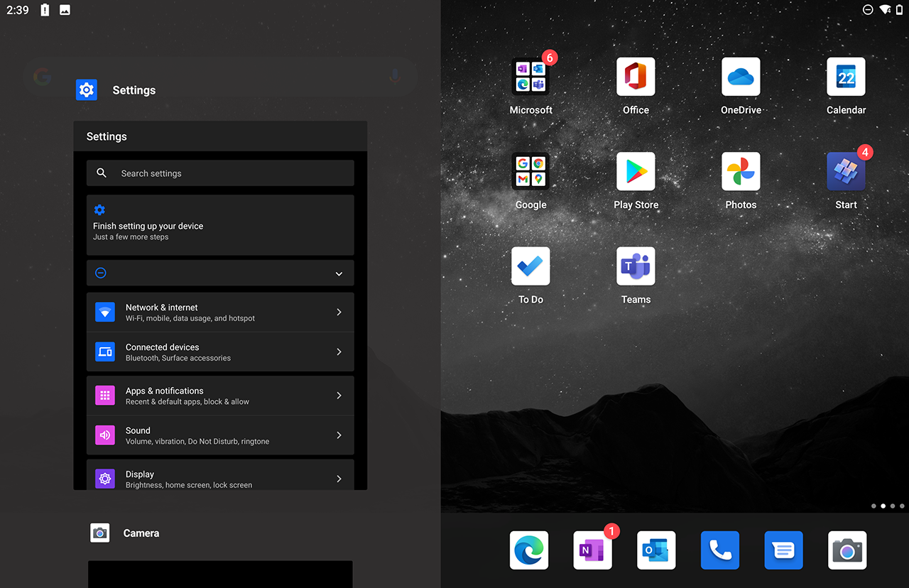This screenshot has height=588, width=909.
Task: Click the Do Not Disturb icon in Settings card
Action: pyautogui.click(x=101, y=273)
